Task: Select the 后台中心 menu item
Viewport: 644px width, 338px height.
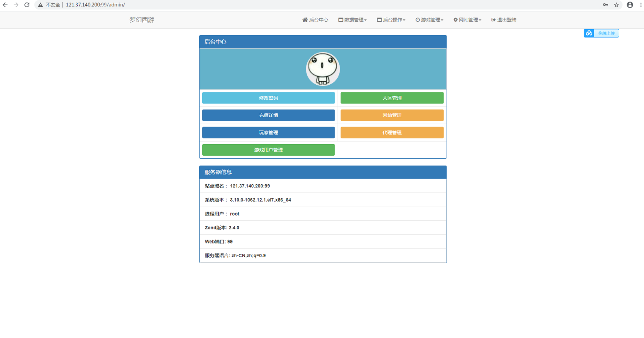Action: coord(315,20)
